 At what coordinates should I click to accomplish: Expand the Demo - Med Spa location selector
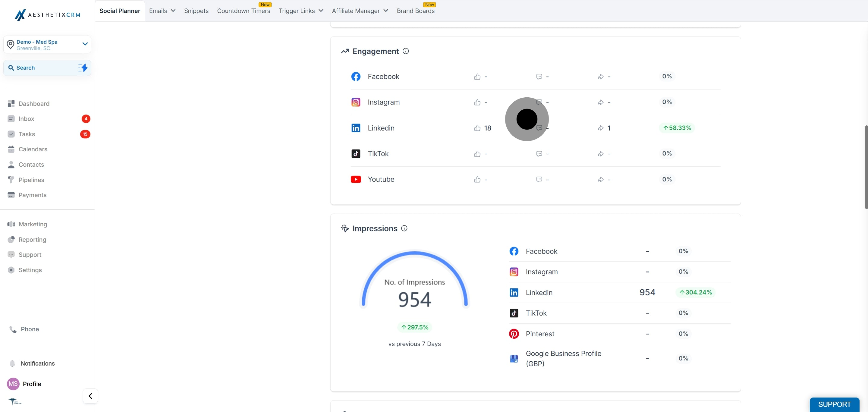[x=47, y=45]
